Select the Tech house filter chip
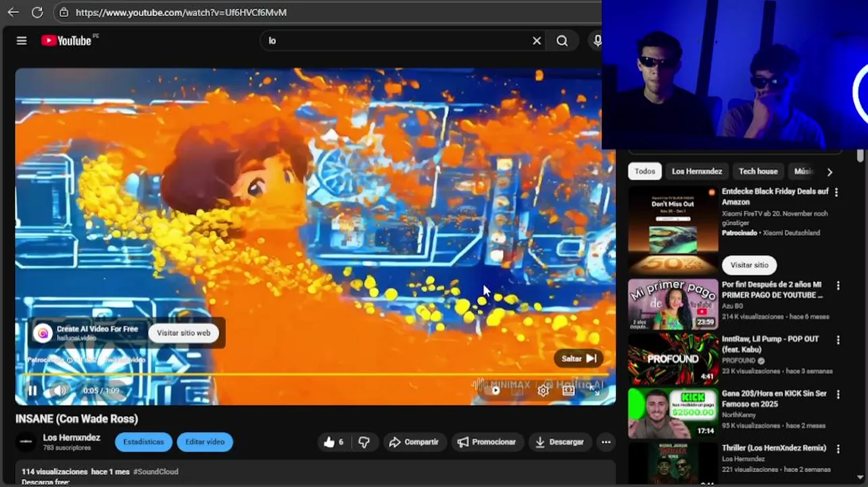The height and width of the screenshot is (487, 868). pyautogui.click(x=758, y=171)
